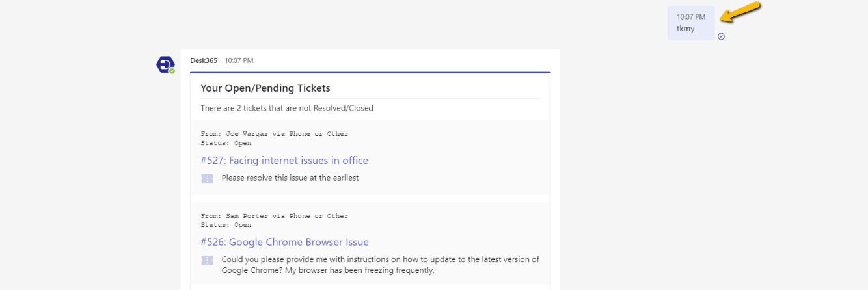Click the green online status badge on avatar
868x290 pixels.
point(172,71)
